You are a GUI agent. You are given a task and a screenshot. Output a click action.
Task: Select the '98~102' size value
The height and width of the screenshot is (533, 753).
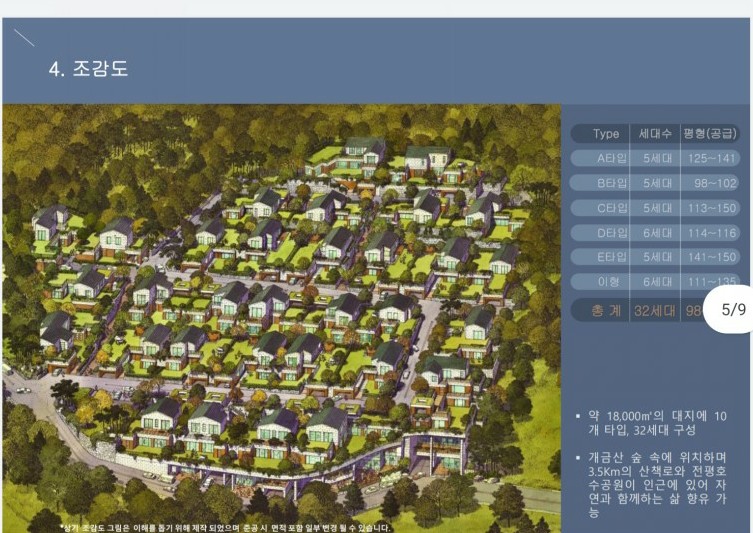pyautogui.click(x=715, y=183)
